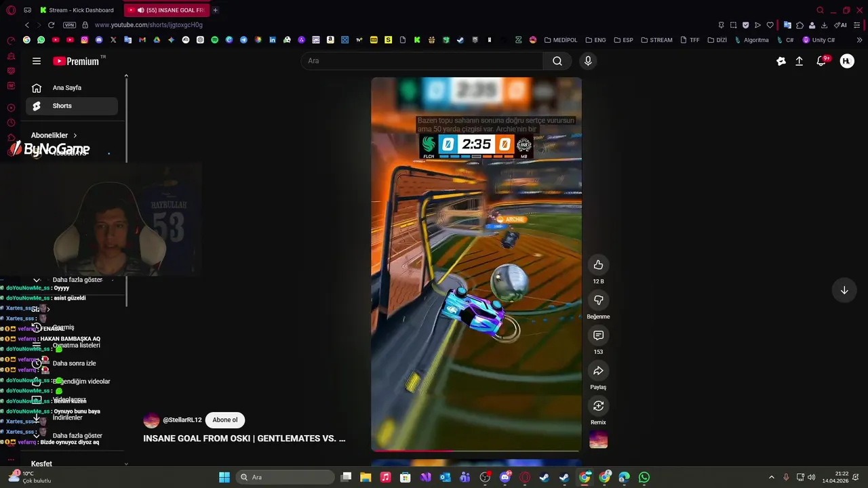The width and height of the screenshot is (868, 488).
Task: Open the X (Twitter) bookmark
Action: pyautogui.click(x=113, y=40)
